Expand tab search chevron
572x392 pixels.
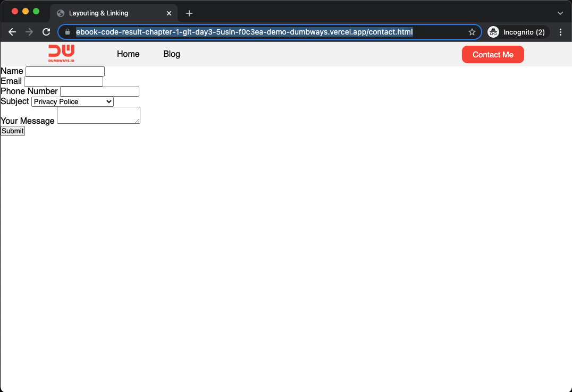(x=560, y=13)
